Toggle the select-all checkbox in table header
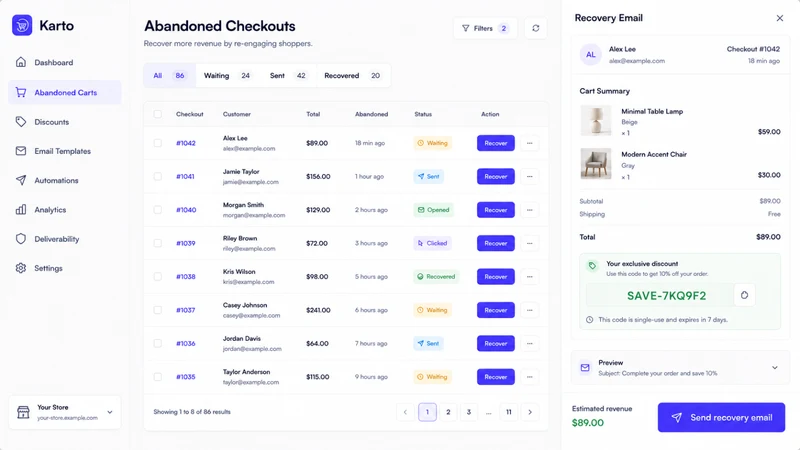This screenshot has width=800, height=450. click(x=158, y=114)
